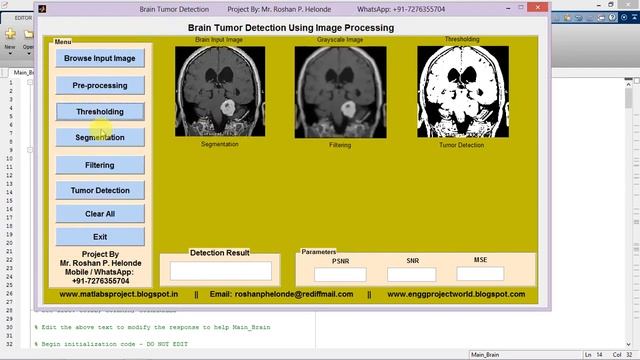Expand the New dropdown arrow in MATLAB editor

(10, 53)
